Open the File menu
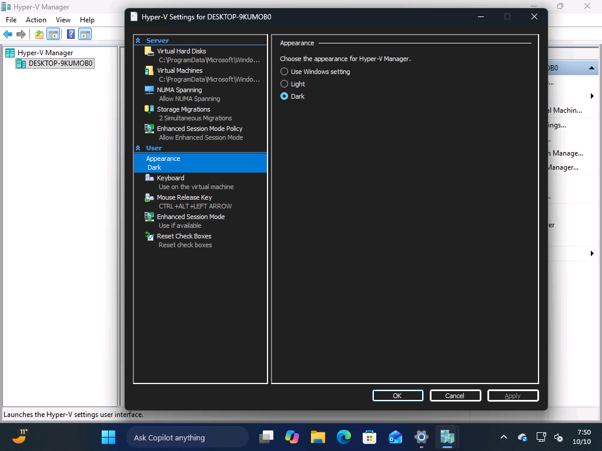This screenshot has width=602, height=451. pyautogui.click(x=11, y=20)
